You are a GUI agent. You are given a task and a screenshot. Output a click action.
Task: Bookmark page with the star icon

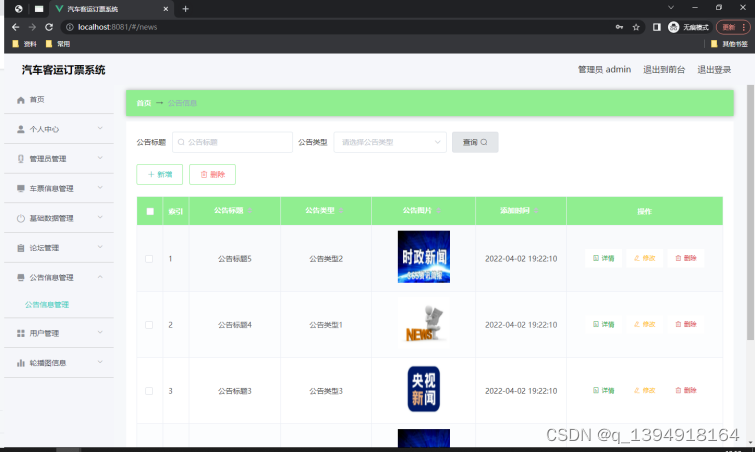pyautogui.click(x=636, y=27)
